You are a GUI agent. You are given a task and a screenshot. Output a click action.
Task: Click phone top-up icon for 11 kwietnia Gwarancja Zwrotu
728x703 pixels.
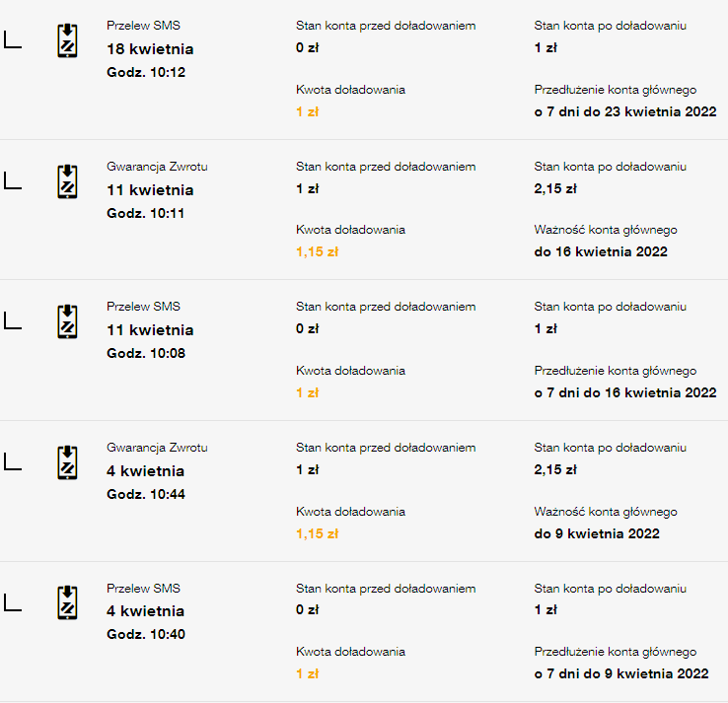(x=67, y=182)
